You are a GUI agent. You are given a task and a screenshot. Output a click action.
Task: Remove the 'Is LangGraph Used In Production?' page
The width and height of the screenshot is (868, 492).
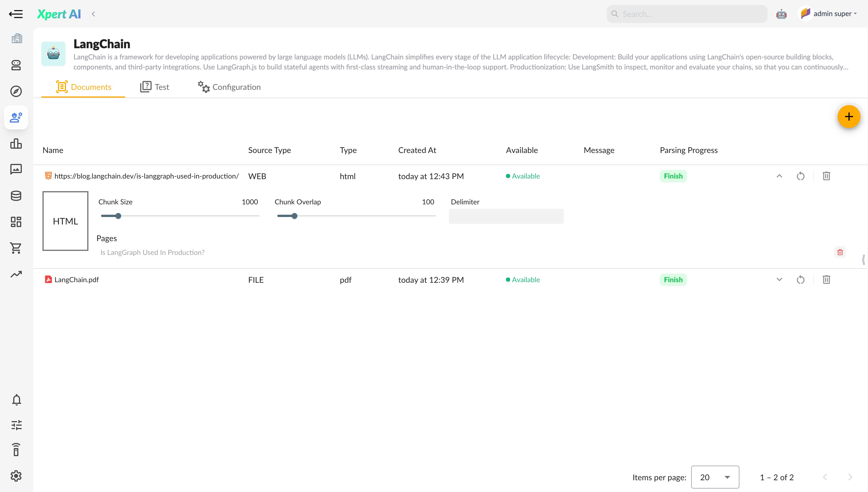click(840, 252)
